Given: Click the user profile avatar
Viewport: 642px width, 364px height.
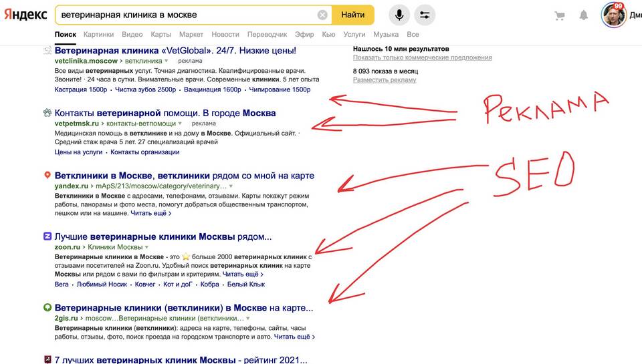Looking at the screenshot, I should tap(613, 15).
